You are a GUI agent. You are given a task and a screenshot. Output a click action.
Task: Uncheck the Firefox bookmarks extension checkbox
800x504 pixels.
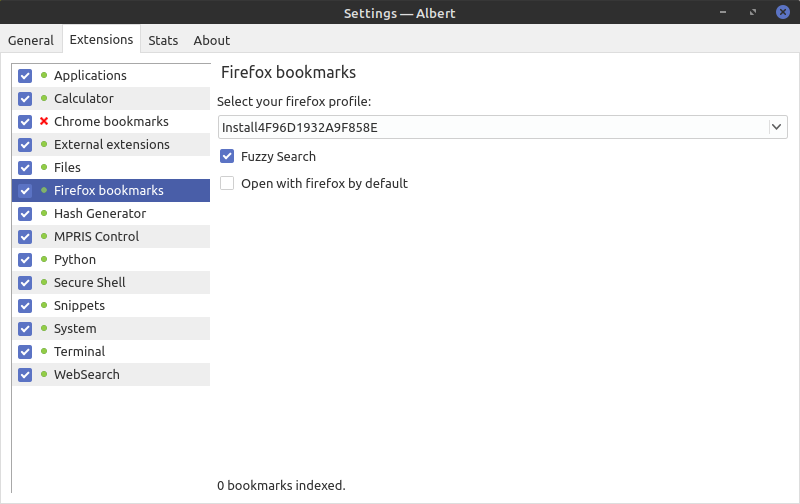pos(25,190)
